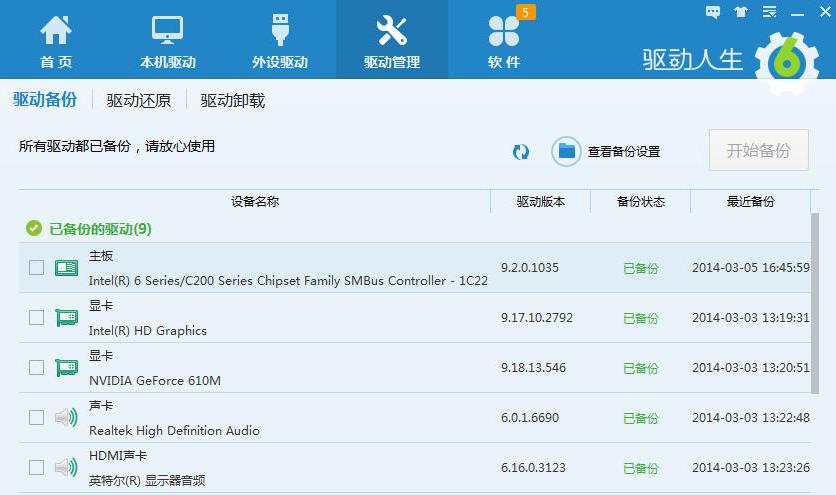Click the feedback chat bubble icon

pos(713,12)
